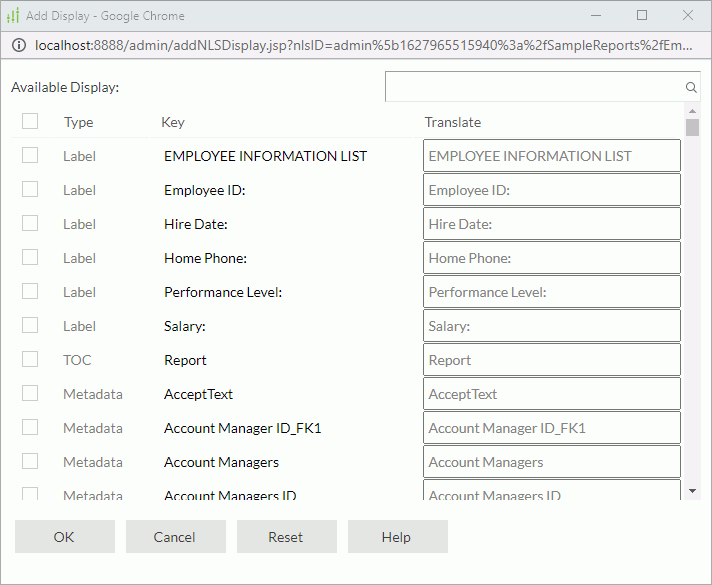
Task: Click the Cancel button
Action: click(x=175, y=537)
